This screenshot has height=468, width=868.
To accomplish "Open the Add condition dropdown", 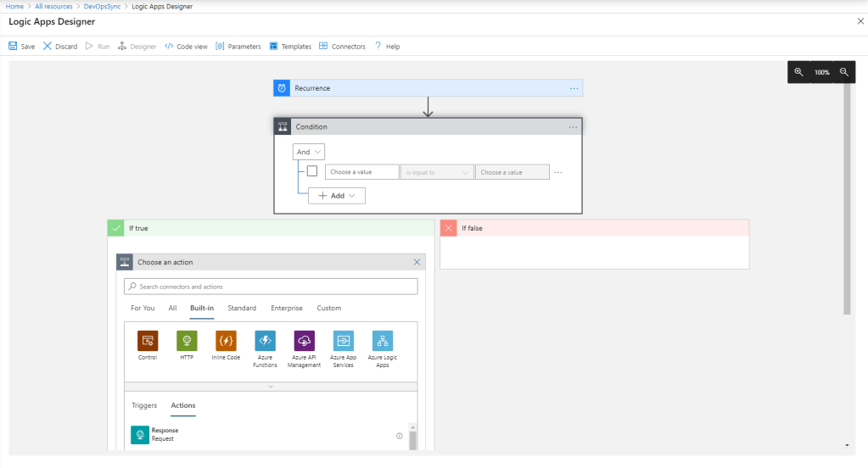I will 337,195.
